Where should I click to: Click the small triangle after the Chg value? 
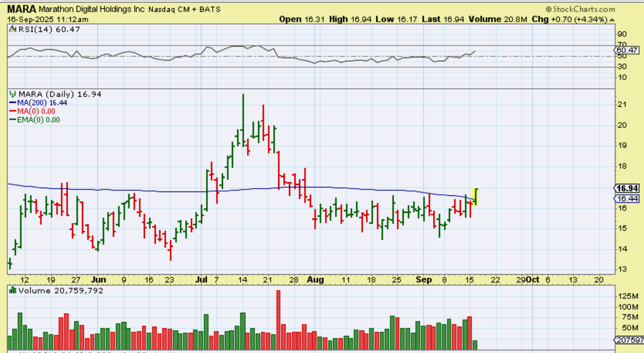click(612, 20)
